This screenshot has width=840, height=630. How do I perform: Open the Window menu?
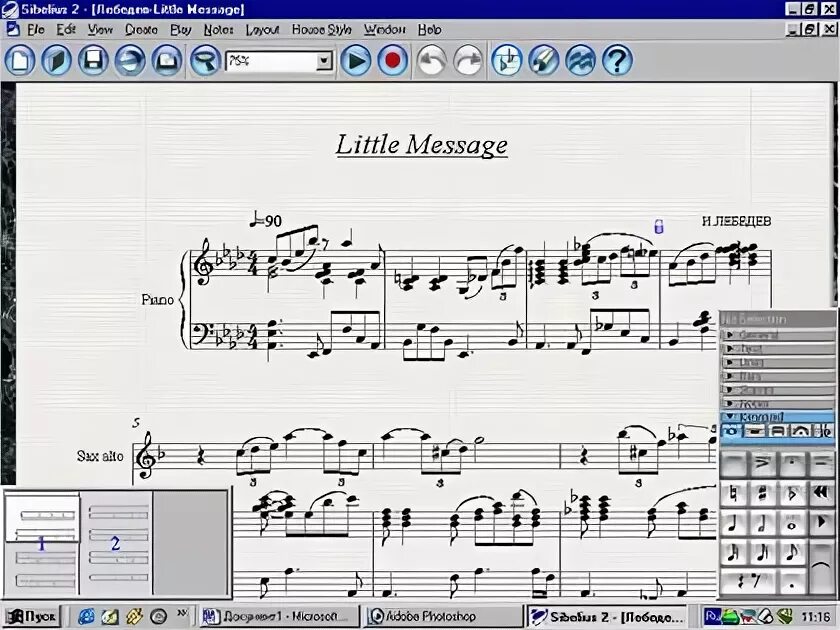[385, 29]
